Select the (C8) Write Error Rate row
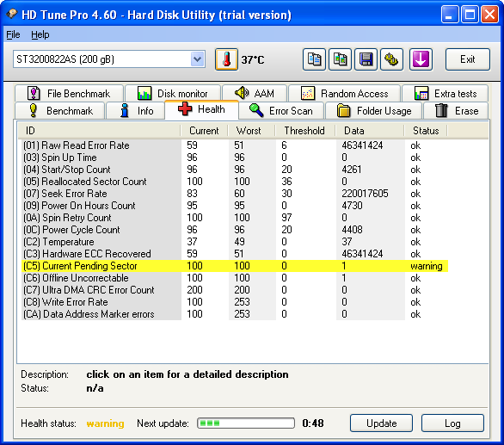 click(235, 302)
